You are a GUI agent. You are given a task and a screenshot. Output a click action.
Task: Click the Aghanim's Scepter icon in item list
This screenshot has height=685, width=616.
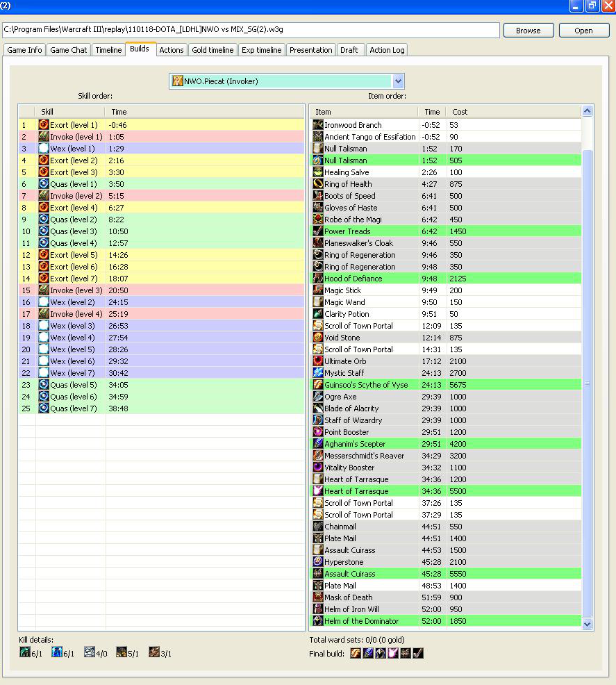(x=317, y=444)
